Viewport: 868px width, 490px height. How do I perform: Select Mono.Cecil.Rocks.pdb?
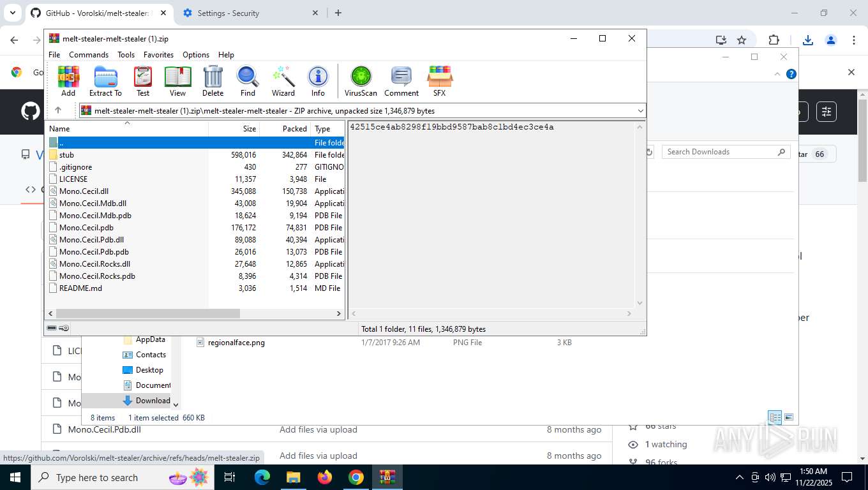coord(196,276)
